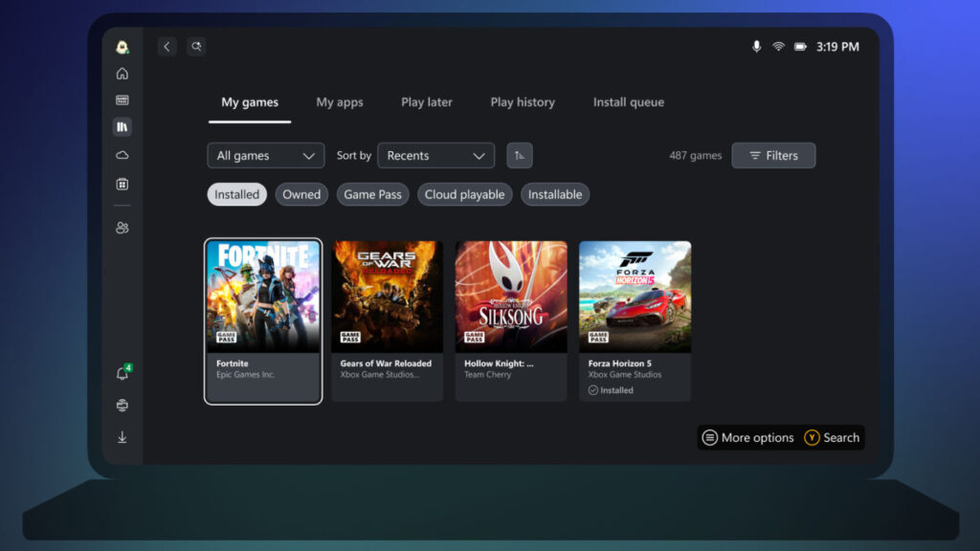Viewport: 980px width, 551px height.
Task: Click the refresh icon next to the back arrow
Action: point(196,46)
